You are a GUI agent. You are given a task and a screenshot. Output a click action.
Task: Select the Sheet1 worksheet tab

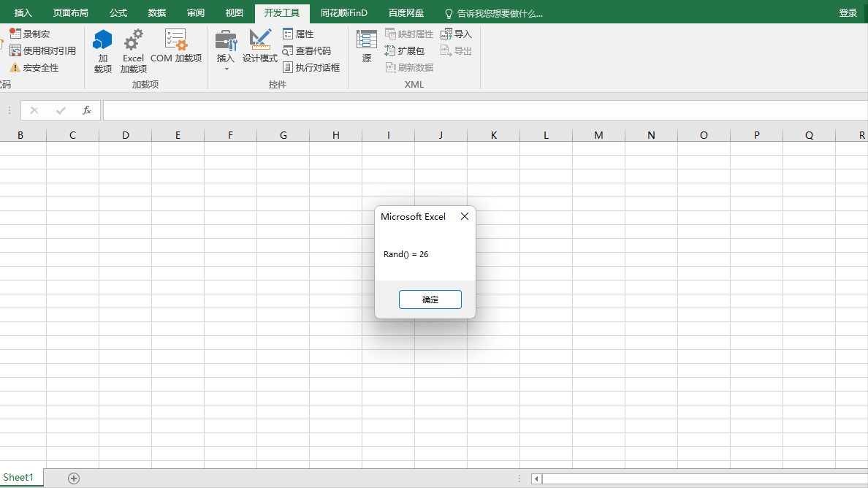18,477
